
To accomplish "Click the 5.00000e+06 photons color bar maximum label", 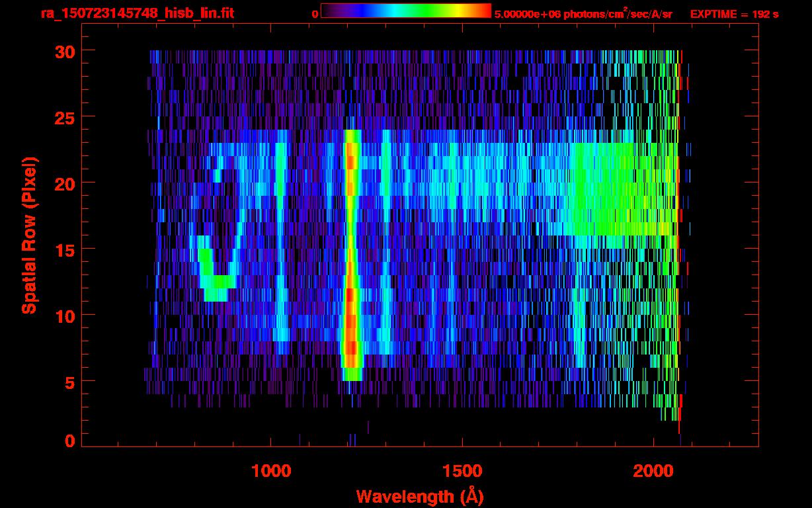I will (583, 14).
